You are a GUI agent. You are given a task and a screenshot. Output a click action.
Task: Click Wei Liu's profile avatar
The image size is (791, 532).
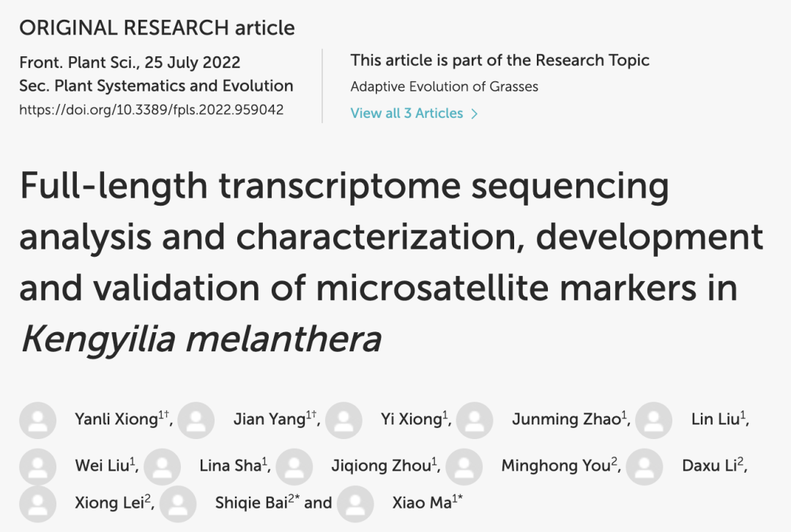click(x=38, y=467)
